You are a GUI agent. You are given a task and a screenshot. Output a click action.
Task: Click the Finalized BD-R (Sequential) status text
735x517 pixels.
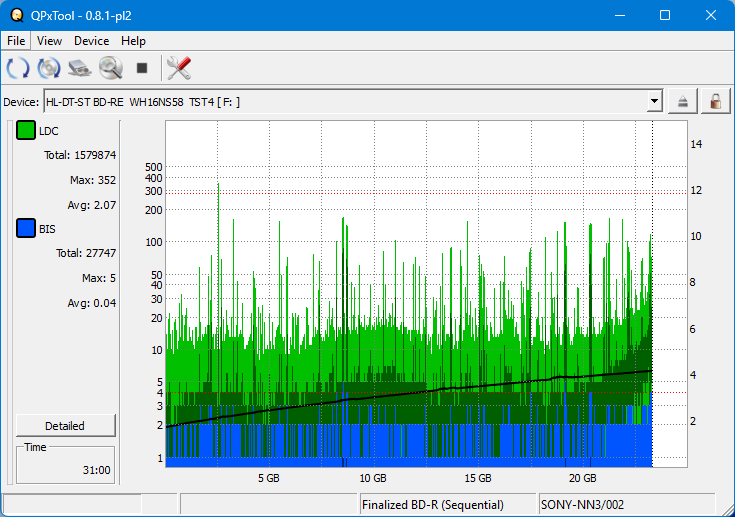[x=433, y=505]
